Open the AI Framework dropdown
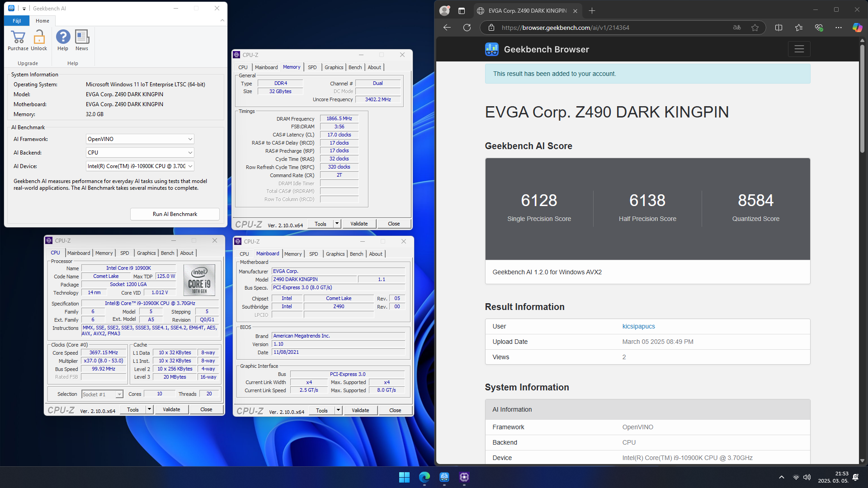868x488 pixels. tap(140, 139)
